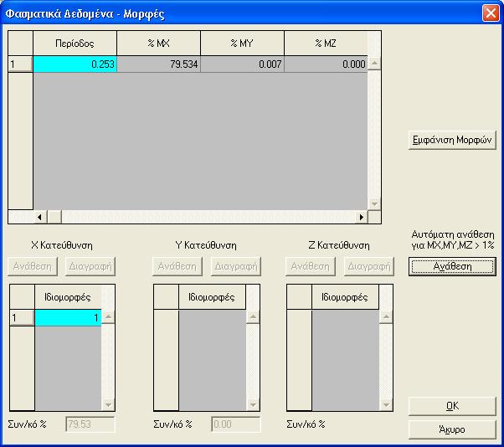Viewport: 504px width, 447px height.
Task: Click Ανάθεση under Y Κατεύθυνση
Action: [x=177, y=266]
